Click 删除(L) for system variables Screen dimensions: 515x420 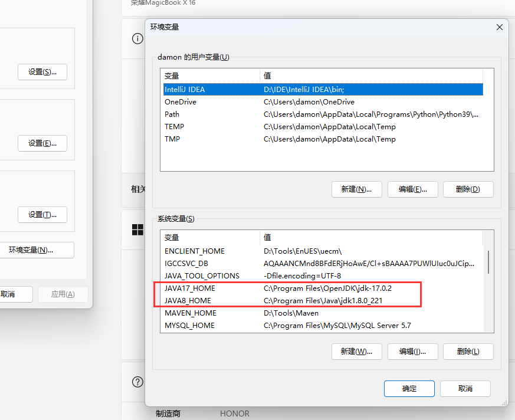tap(468, 352)
